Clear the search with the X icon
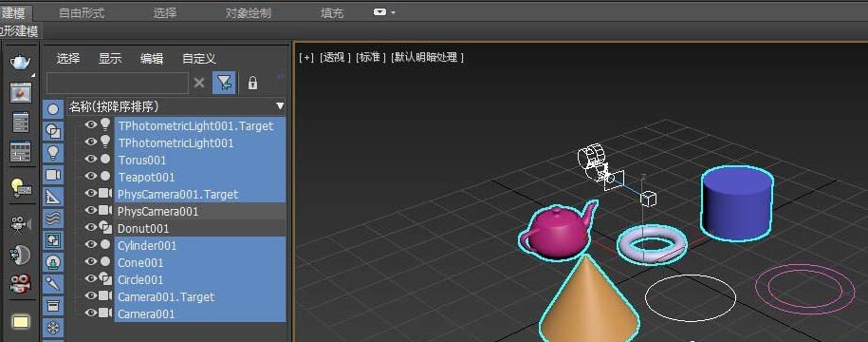The image size is (868, 342). (199, 84)
